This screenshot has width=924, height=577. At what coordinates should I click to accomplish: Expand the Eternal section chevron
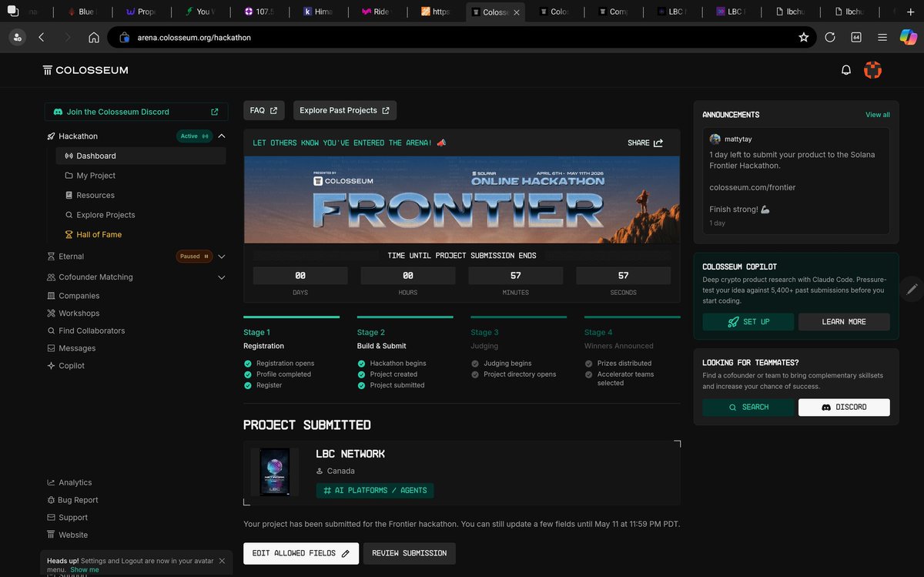pyautogui.click(x=222, y=257)
